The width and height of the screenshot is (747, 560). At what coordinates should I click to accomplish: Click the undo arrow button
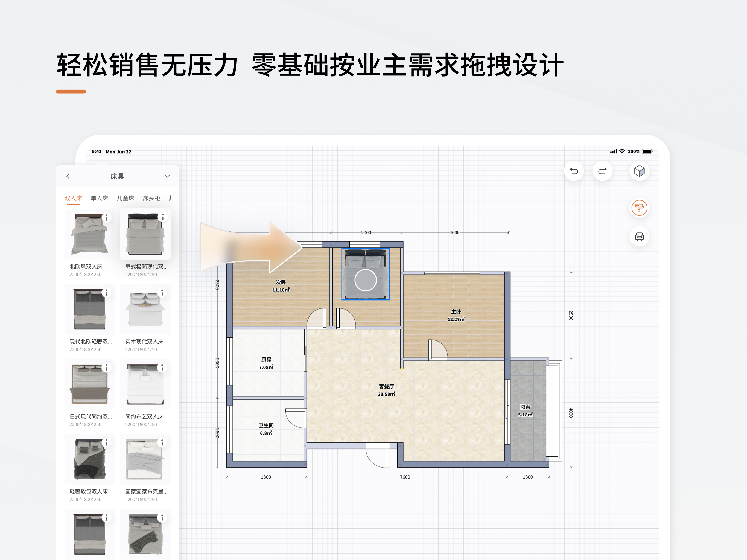pyautogui.click(x=574, y=171)
